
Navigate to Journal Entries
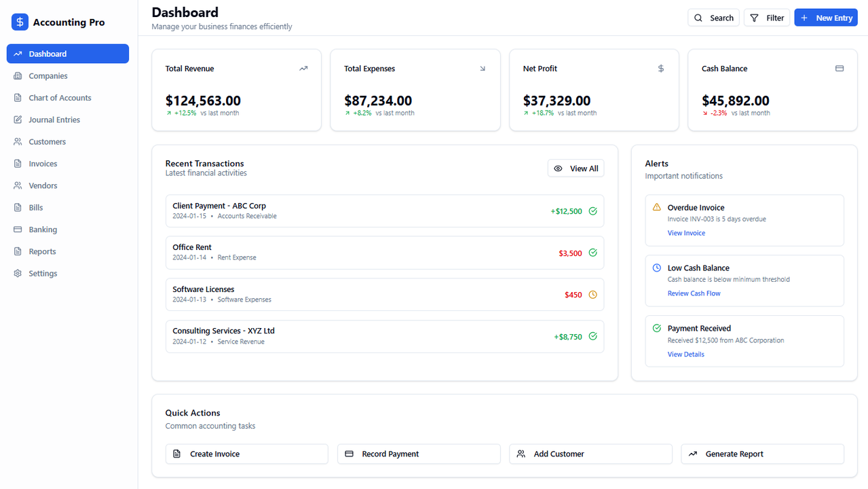pyautogui.click(x=68, y=120)
